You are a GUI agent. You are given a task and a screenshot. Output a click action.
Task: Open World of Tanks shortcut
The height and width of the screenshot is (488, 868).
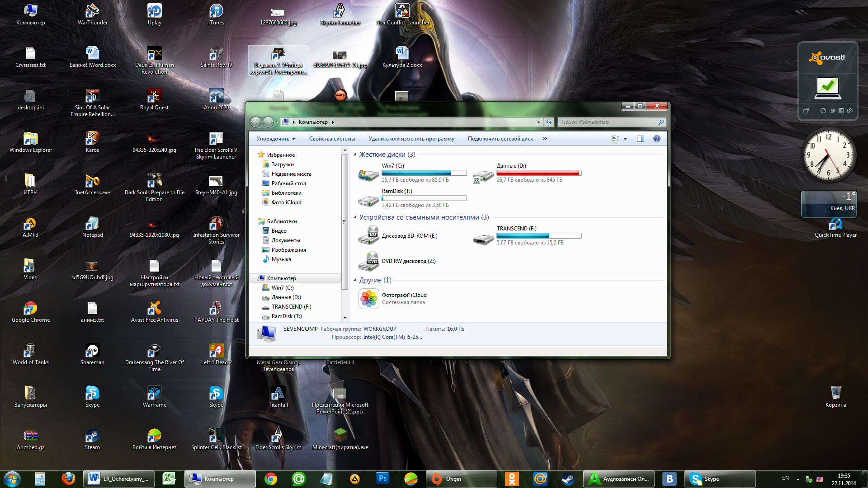click(31, 354)
